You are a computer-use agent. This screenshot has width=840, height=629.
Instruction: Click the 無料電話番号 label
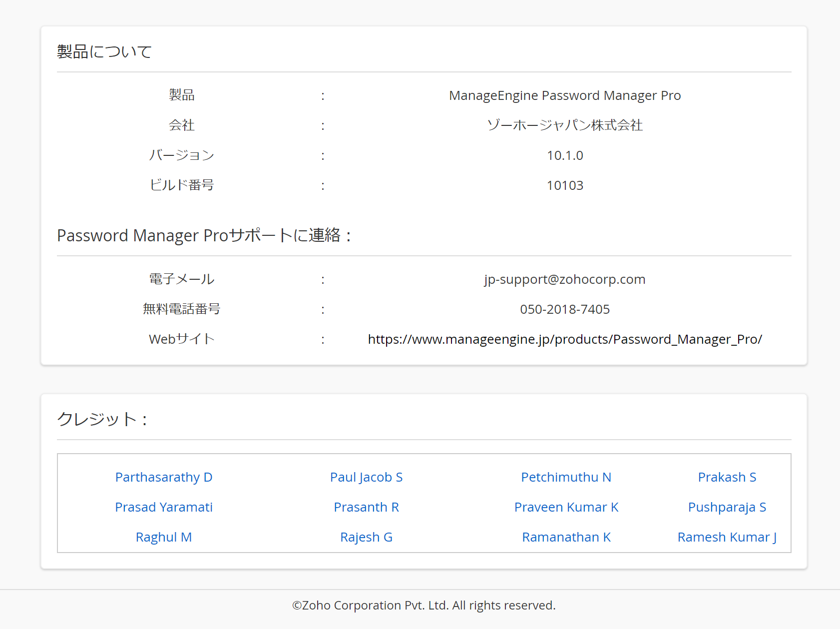pyautogui.click(x=182, y=309)
